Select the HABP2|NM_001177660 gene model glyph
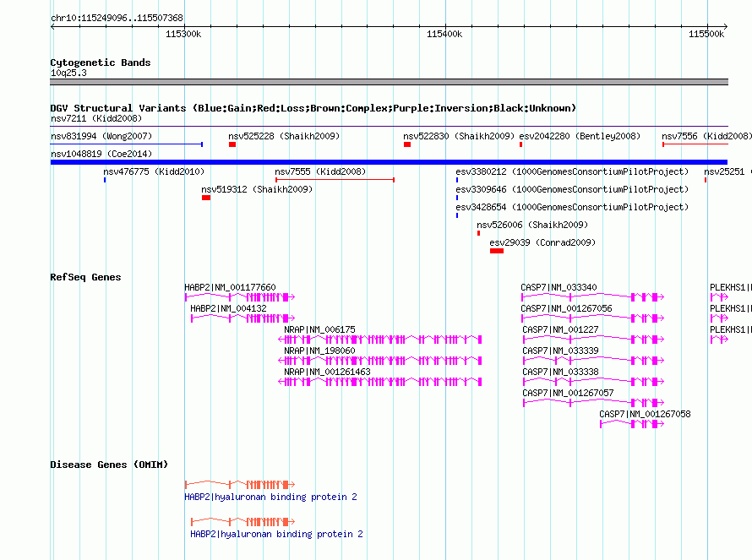This screenshot has width=752, height=560. point(240,297)
